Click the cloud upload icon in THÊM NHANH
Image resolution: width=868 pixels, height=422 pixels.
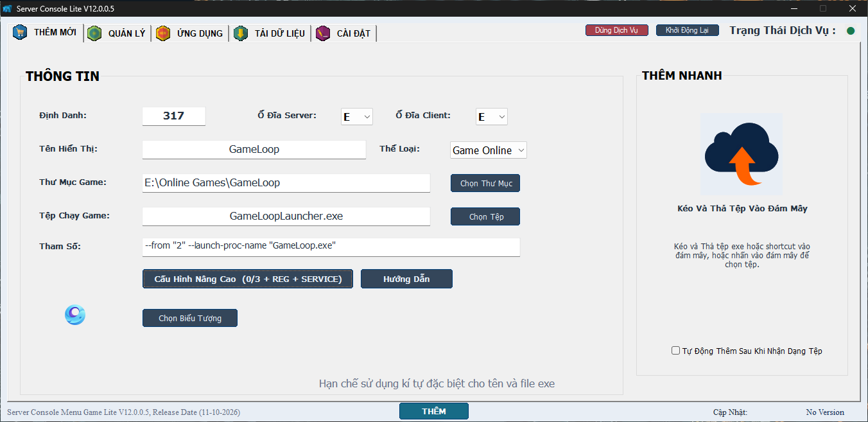tap(742, 154)
